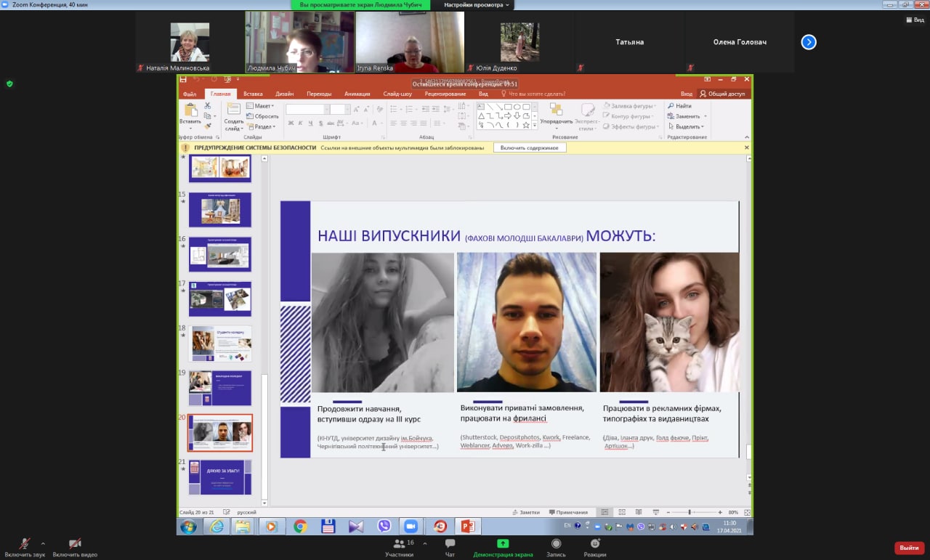Unmute microphone with Включить звук

click(x=25, y=544)
